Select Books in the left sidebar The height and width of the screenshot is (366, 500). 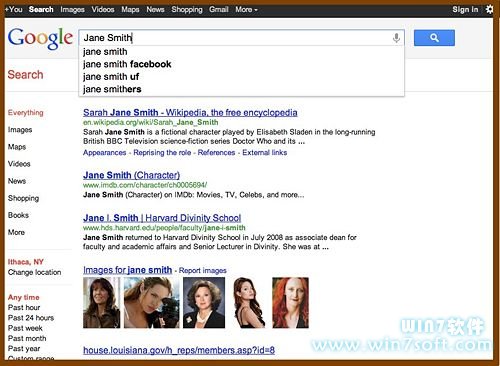(18, 215)
